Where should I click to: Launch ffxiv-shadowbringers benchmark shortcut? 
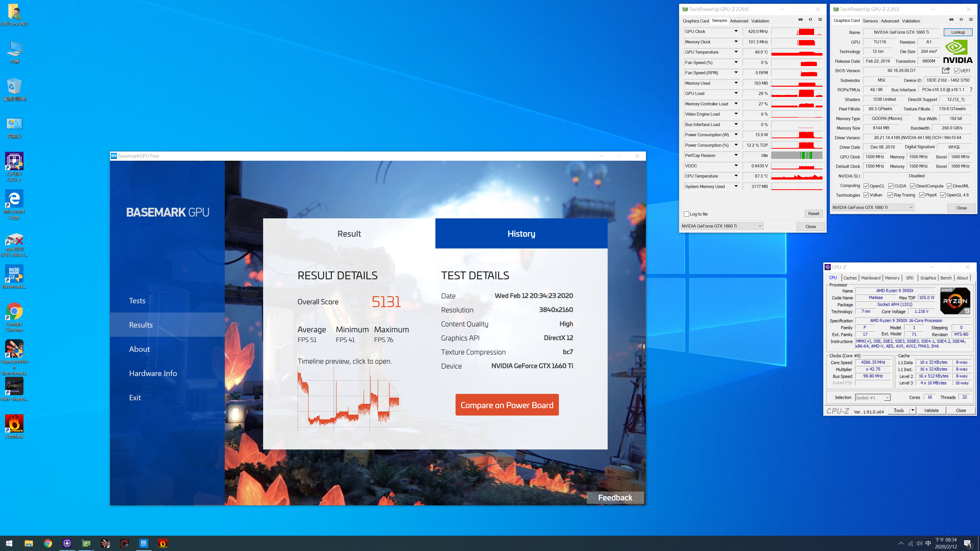click(x=14, y=389)
